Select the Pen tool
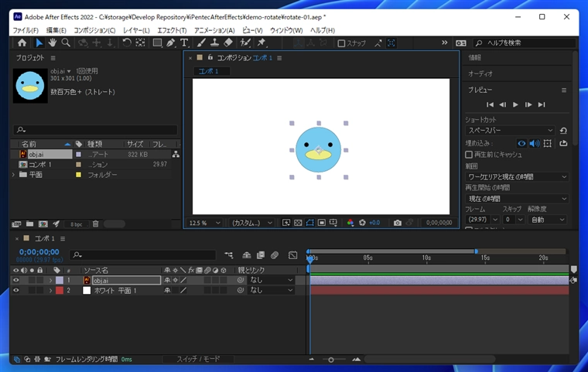 point(171,43)
